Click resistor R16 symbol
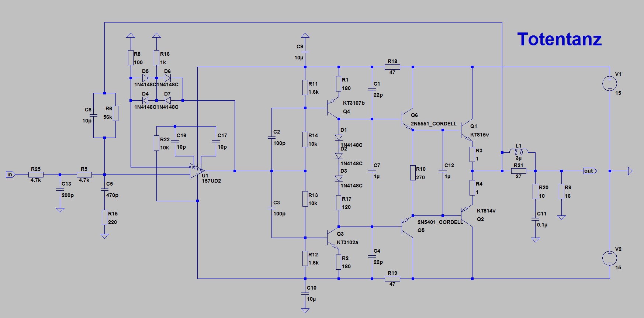The width and height of the screenshot is (644, 318). pyautogui.click(x=156, y=58)
